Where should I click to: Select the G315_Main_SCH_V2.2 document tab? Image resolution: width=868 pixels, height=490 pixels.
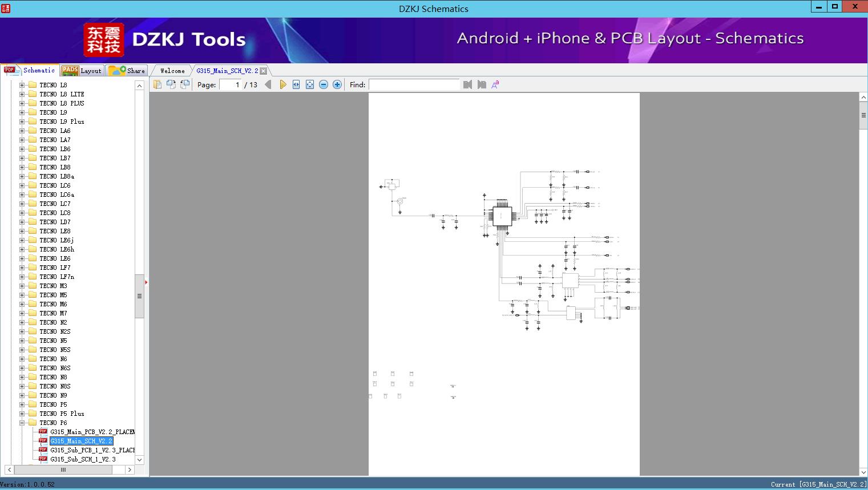(x=227, y=71)
